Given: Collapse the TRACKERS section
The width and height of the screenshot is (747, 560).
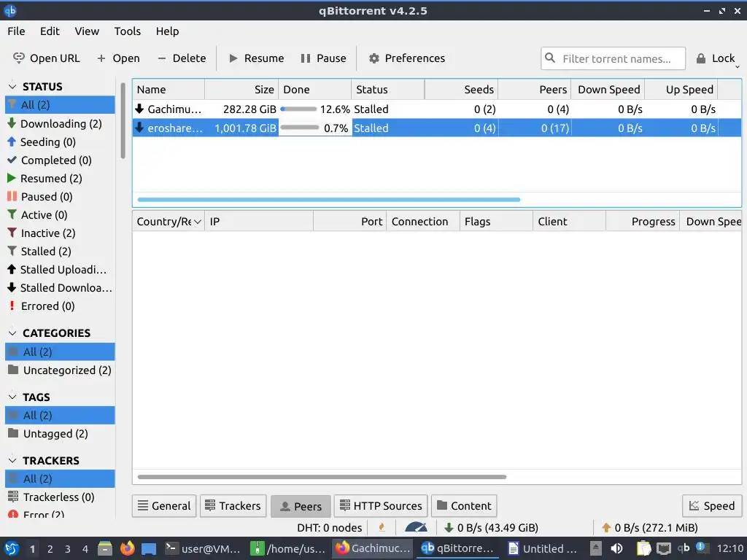Looking at the screenshot, I should pos(12,460).
